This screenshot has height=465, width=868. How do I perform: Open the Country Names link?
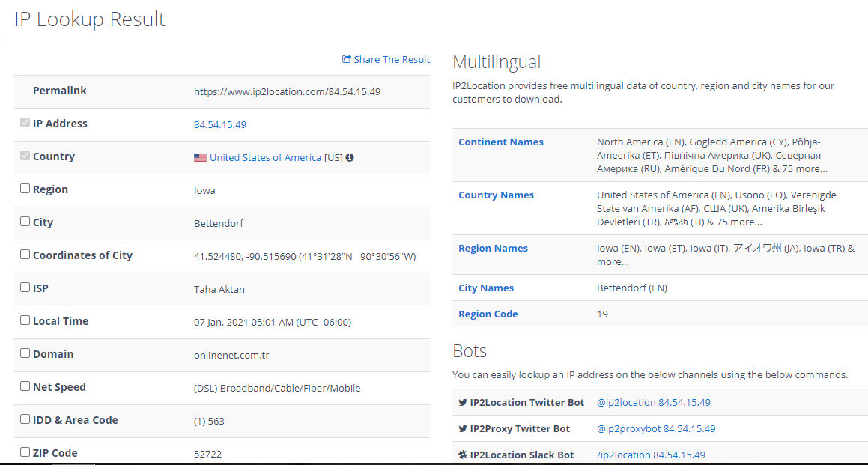click(496, 195)
